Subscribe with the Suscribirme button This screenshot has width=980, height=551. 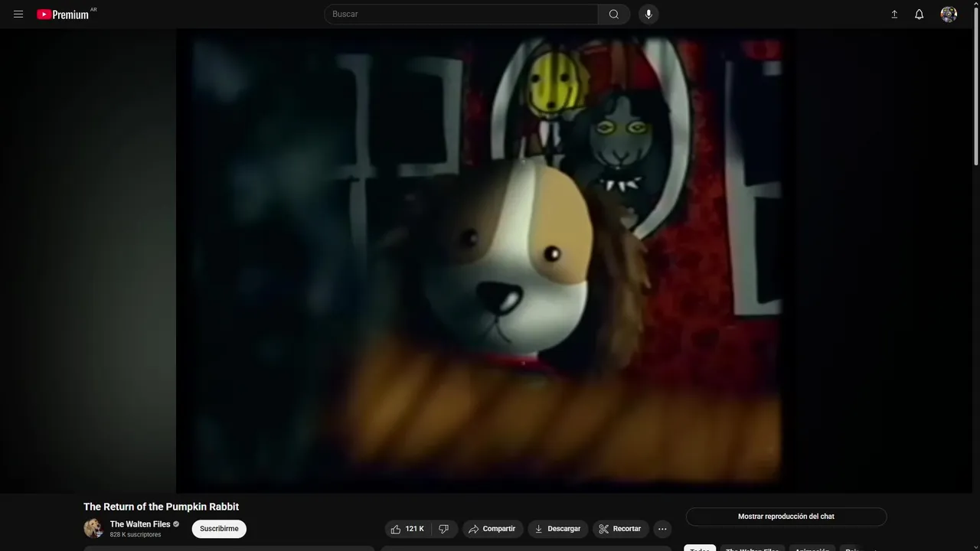pyautogui.click(x=219, y=529)
